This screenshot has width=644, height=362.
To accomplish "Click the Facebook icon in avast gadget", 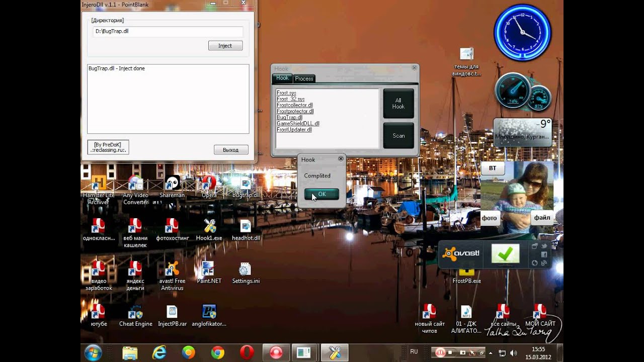I will click(x=544, y=254).
